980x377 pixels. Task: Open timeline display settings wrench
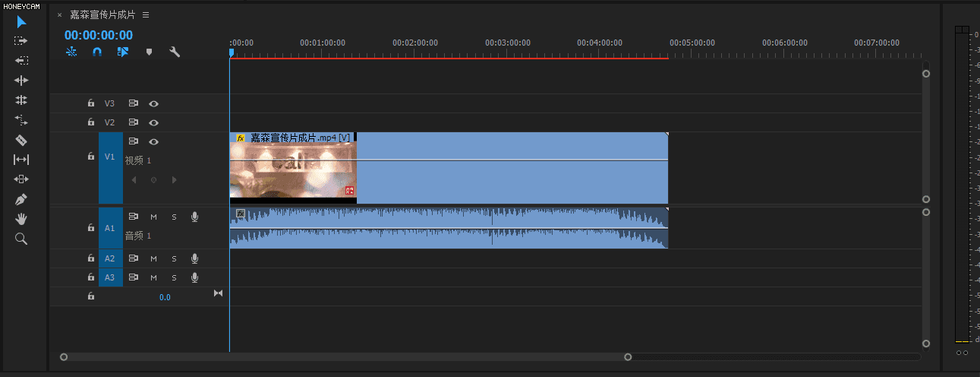174,52
